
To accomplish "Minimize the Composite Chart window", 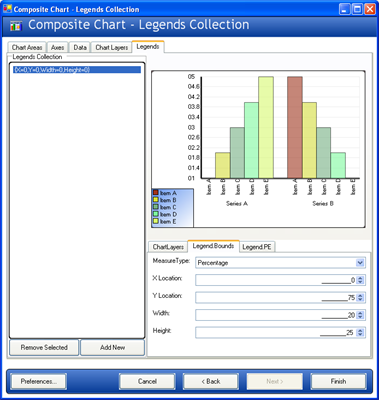I will [x=345, y=9].
